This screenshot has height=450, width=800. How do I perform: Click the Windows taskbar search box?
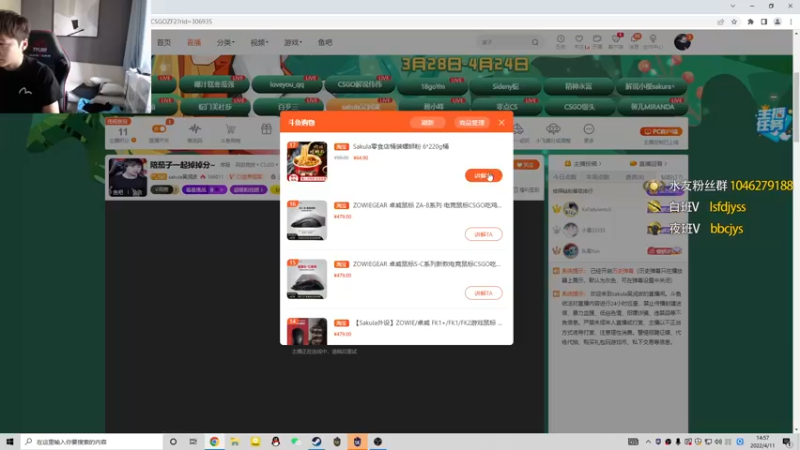pos(92,442)
